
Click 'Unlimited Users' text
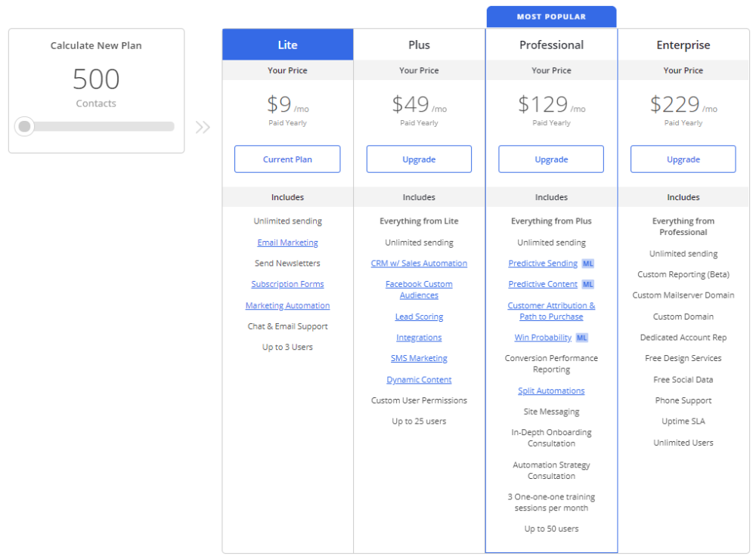pos(683,443)
